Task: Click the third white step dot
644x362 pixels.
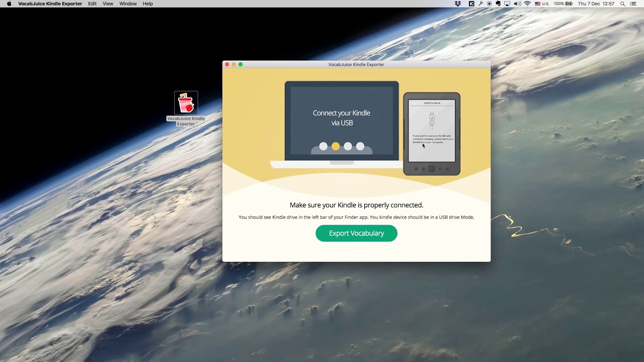Action: [x=348, y=146]
